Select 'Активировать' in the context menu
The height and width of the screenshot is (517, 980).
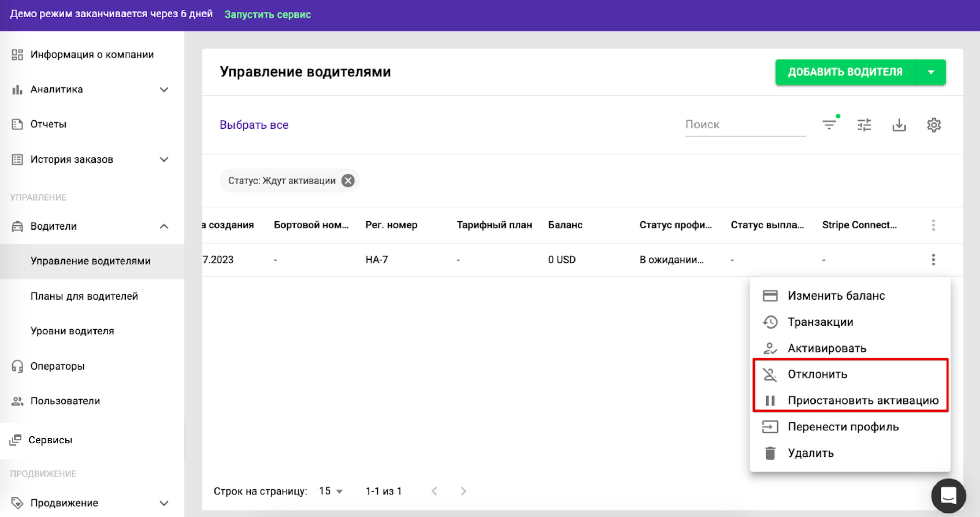coord(827,348)
